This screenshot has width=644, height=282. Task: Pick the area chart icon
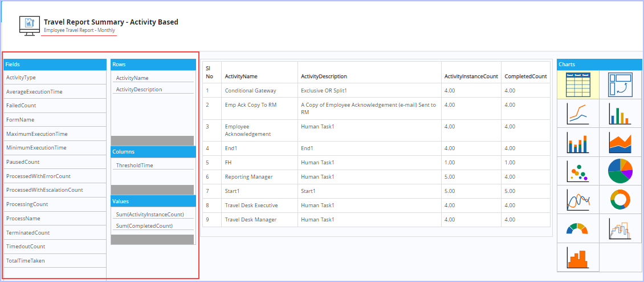[x=621, y=142]
